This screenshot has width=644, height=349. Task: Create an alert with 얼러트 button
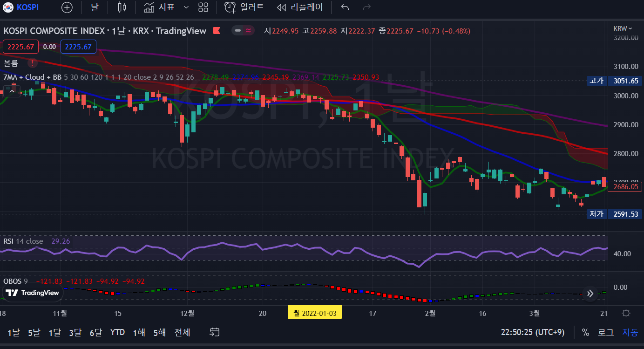244,7
